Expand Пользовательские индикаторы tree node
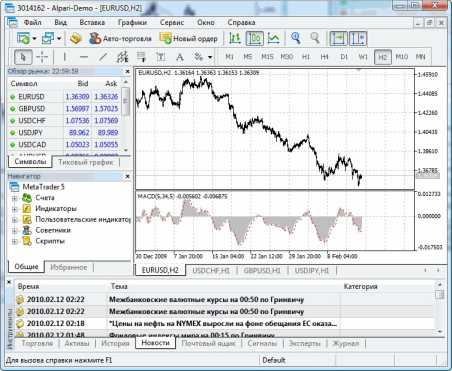The width and height of the screenshot is (452, 371). tap(14, 220)
